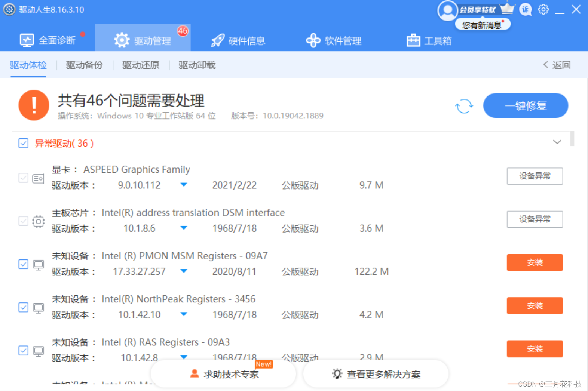This screenshot has height=391, width=588.
Task: Click the 全面诊断 monitor icon
Action: coord(27,40)
